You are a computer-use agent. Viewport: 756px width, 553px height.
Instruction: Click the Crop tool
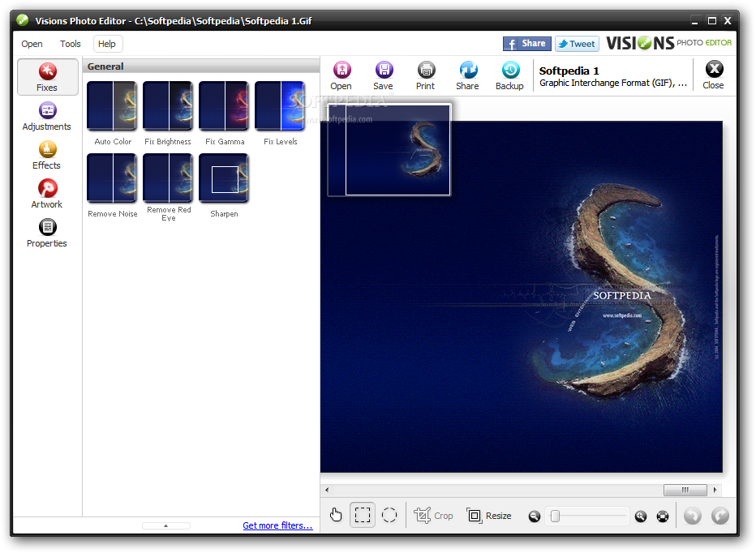(433, 516)
